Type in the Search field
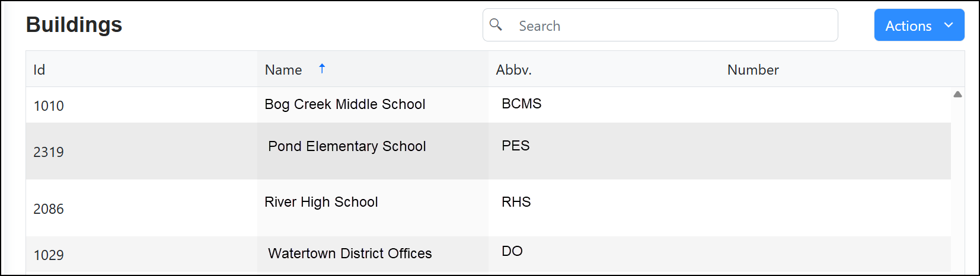The height and width of the screenshot is (276, 980). pos(670,25)
